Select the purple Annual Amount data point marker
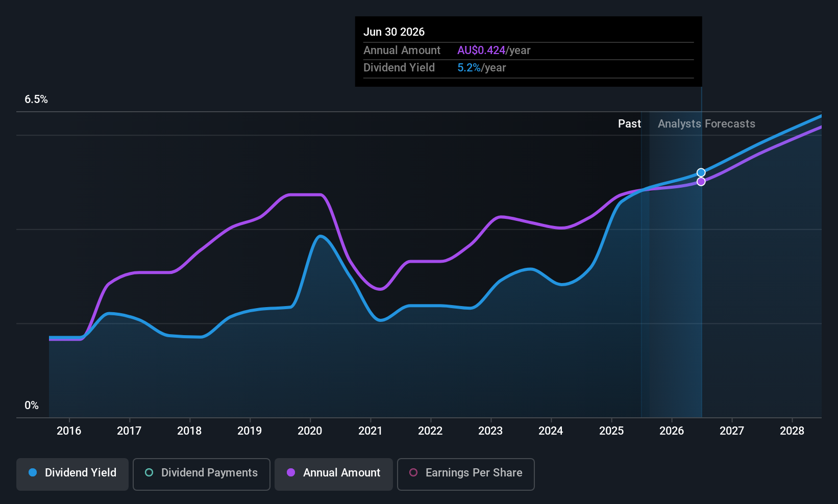838x504 pixels. [701, 182]
